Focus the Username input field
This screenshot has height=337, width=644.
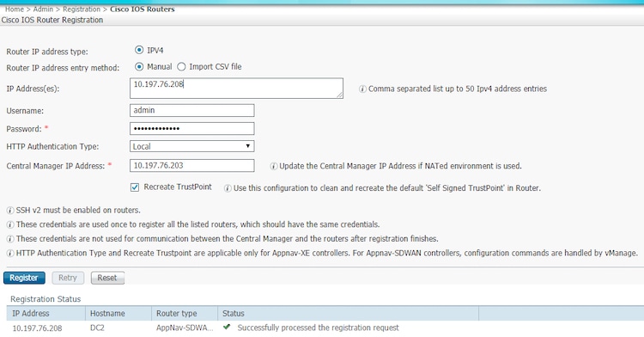[x=191, y=110]
